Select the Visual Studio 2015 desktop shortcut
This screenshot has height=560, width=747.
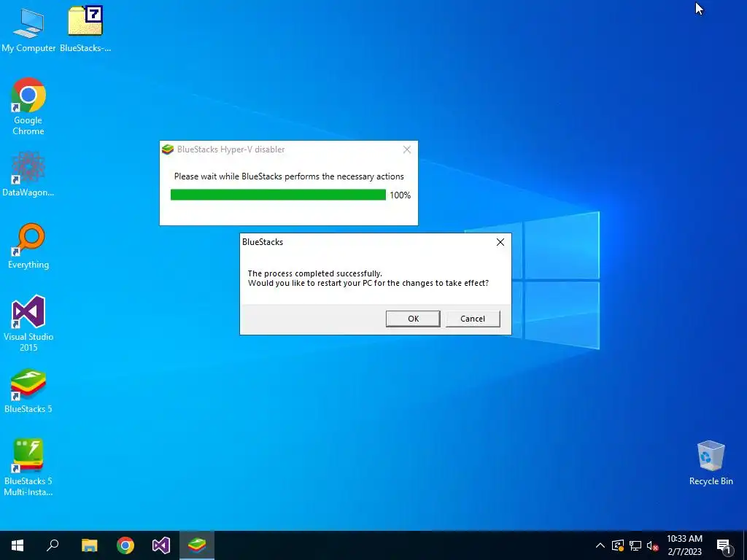[x=28, y=324]
